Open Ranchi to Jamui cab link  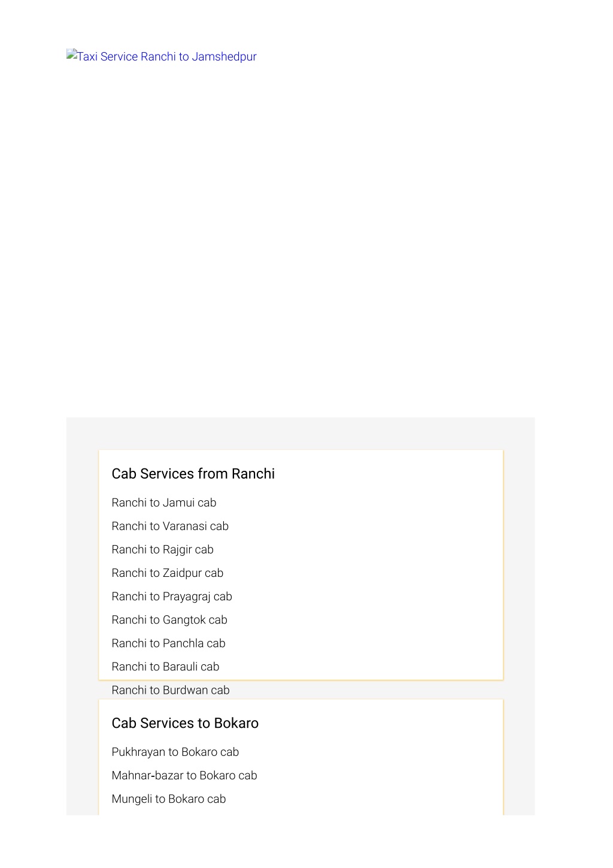click(x=163, y=503)
